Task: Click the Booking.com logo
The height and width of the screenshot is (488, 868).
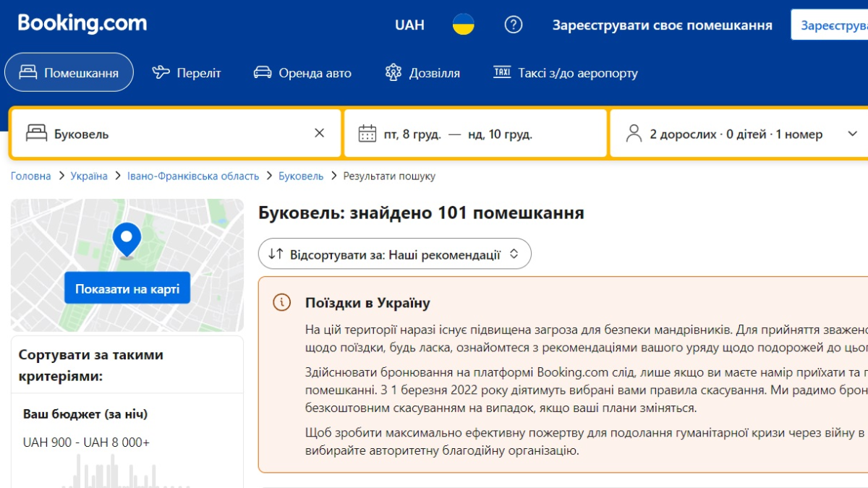Action: click(x=82, y=24)
